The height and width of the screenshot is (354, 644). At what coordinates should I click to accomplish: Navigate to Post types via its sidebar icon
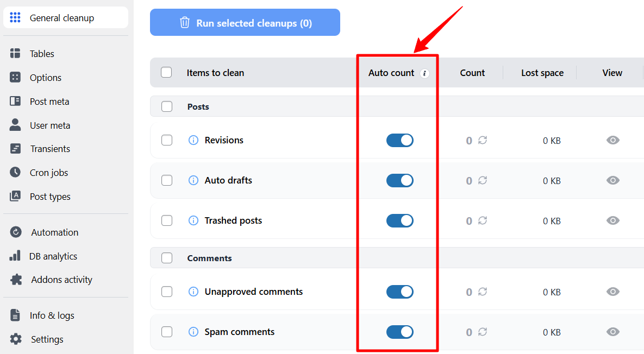click(x=15, y=196)
